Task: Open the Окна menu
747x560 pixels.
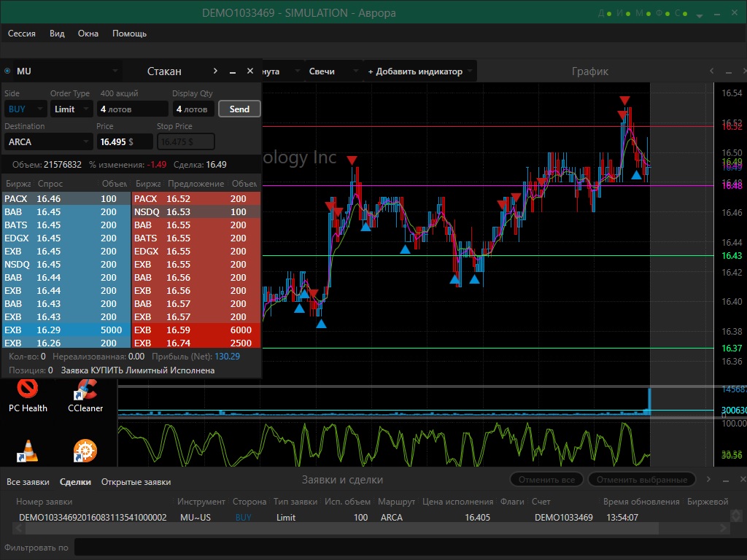Action: tap(88, 34)
